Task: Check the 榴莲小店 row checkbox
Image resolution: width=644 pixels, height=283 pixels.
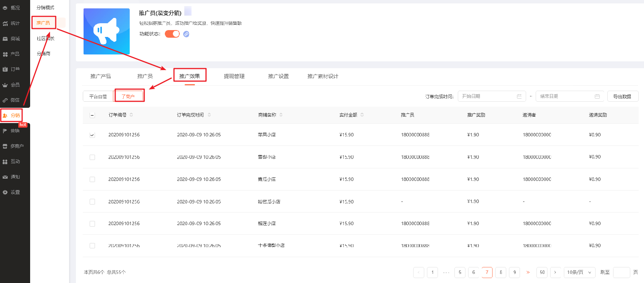Action: (x=92, y=224)
